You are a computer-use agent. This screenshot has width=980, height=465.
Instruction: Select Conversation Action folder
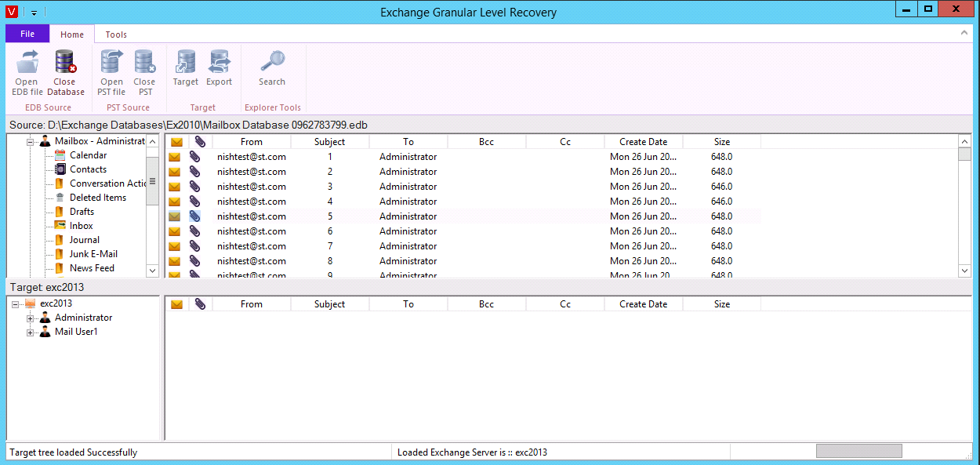point(108,183)
